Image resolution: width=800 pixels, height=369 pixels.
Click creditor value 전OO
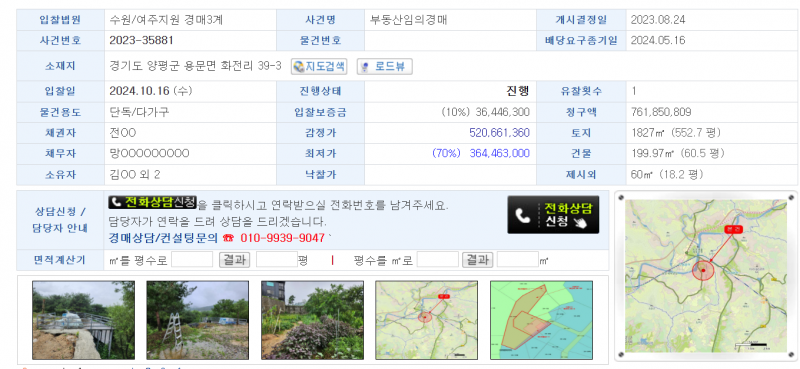(122, 133)
